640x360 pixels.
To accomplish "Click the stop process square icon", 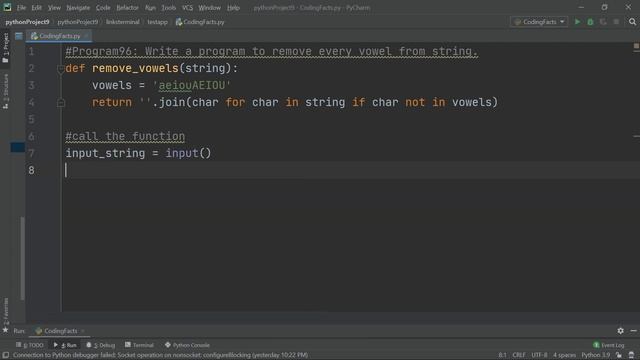I will tap(616, 22).
